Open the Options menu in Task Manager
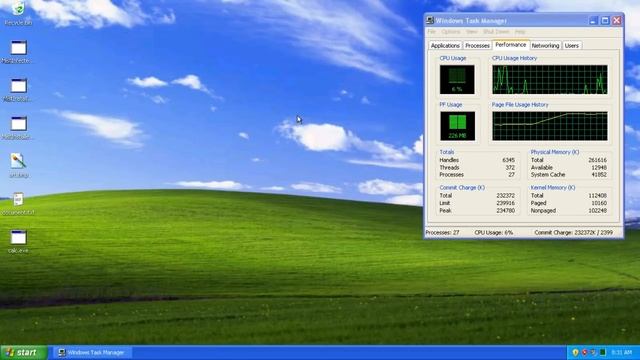This screenshot has width=640, height=360. pos(451,32)
